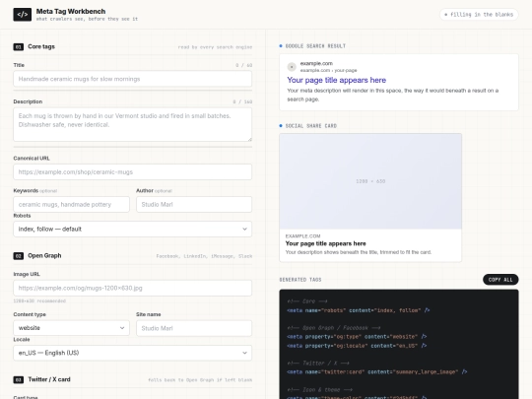The width and height of the screenshot is (532, 399).
Task: Click the Copy All button
Action: click(x=500, y=280)
